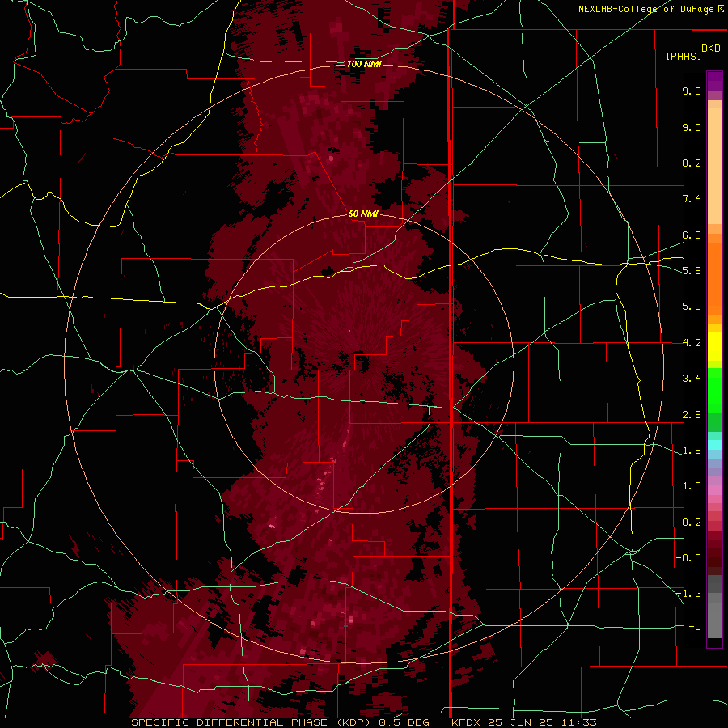Click the 7.4 value on the color scale
The height and width of the screenshot is (728, 728).
692,199
